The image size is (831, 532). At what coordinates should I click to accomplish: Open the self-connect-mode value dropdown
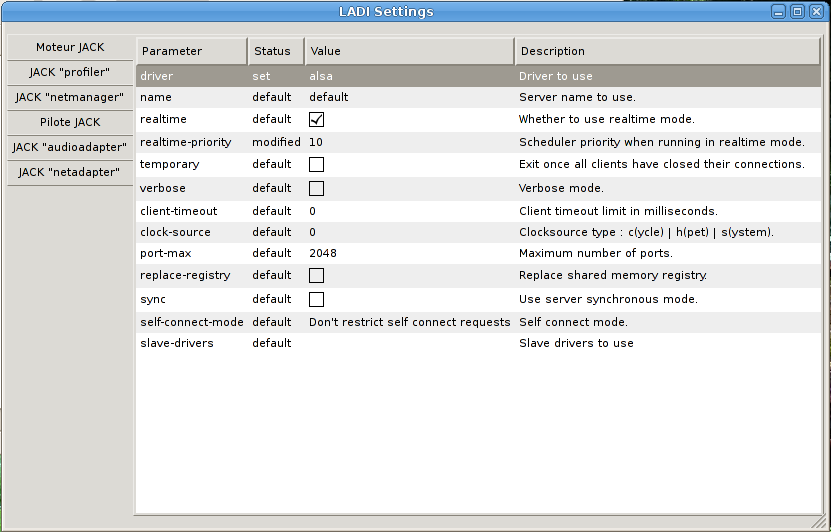coord(409,322)
